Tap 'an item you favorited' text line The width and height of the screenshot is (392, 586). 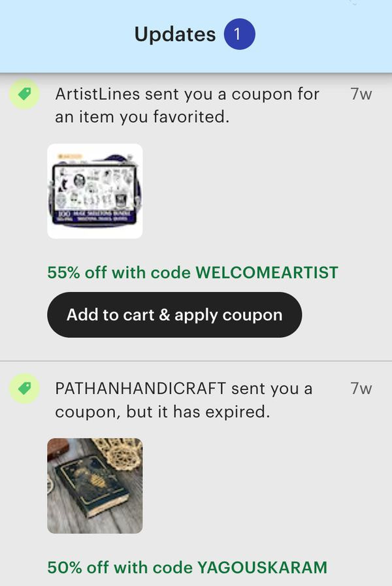(142, 117)
